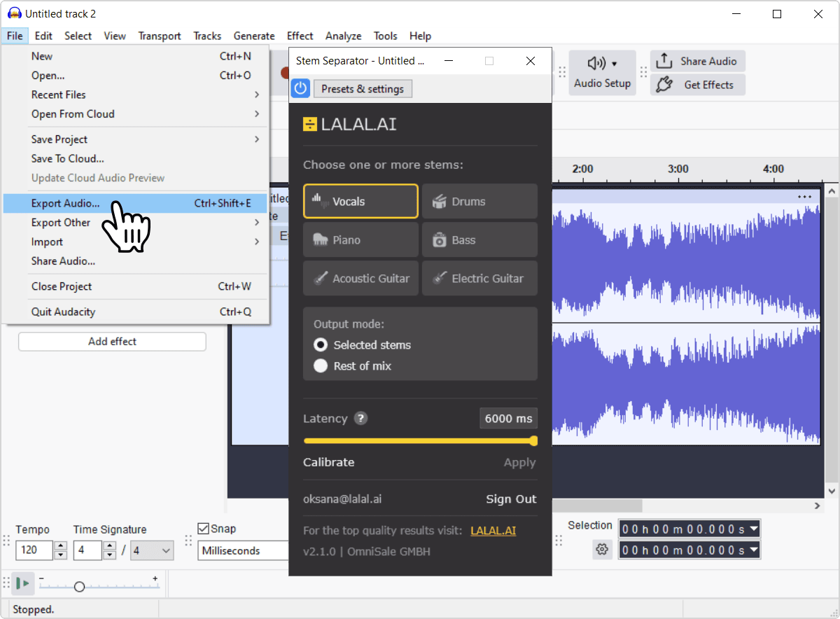The image size is (840, 619).
Task: Increase Tempo with the up stepper
Action: pos(60,546)
